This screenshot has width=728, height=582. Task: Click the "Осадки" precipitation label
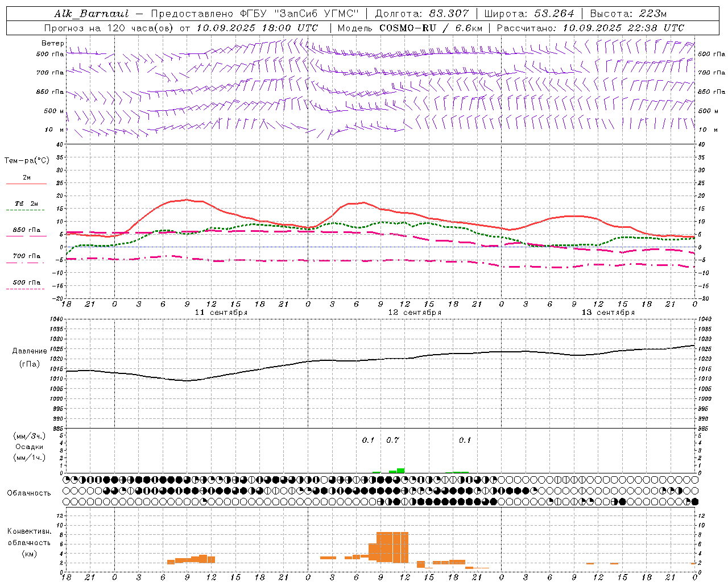pos(30,447)
